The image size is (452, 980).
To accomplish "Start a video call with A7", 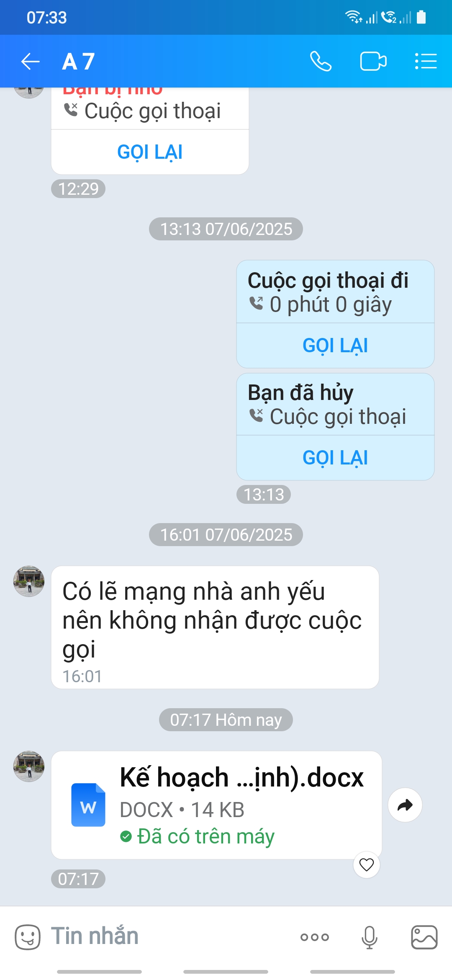I will tap(373, 62).
